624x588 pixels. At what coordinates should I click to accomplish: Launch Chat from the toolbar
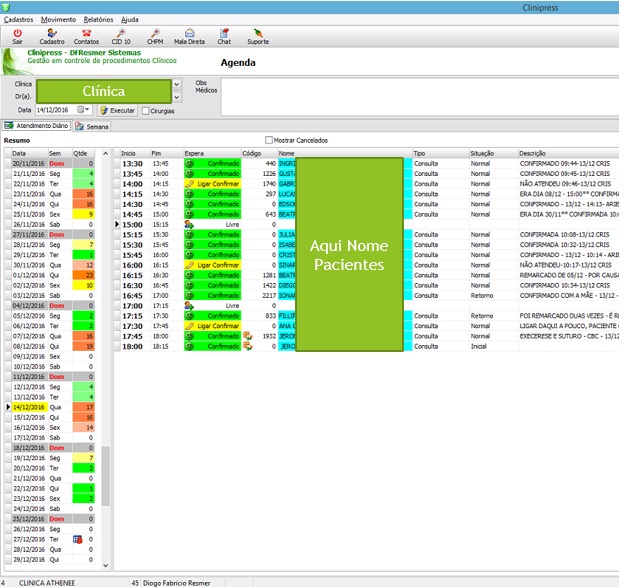(x=224, y=34)
